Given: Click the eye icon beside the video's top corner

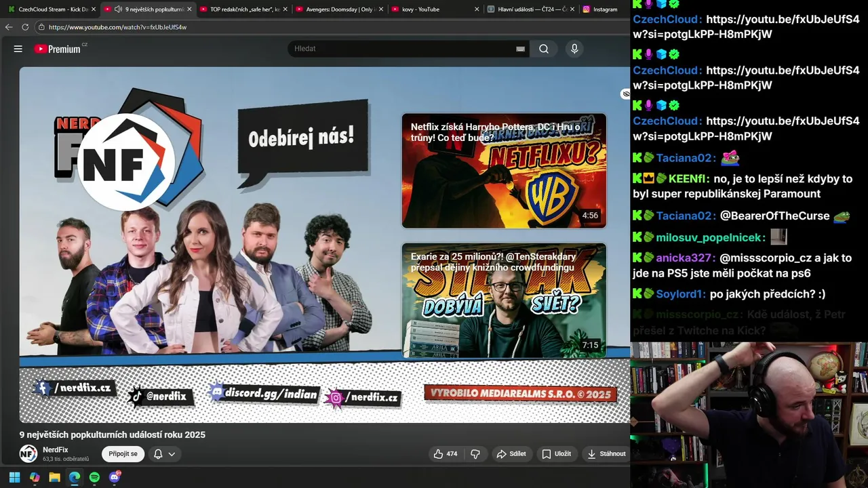Looking at the screenshot, I should tap(625, 94).
